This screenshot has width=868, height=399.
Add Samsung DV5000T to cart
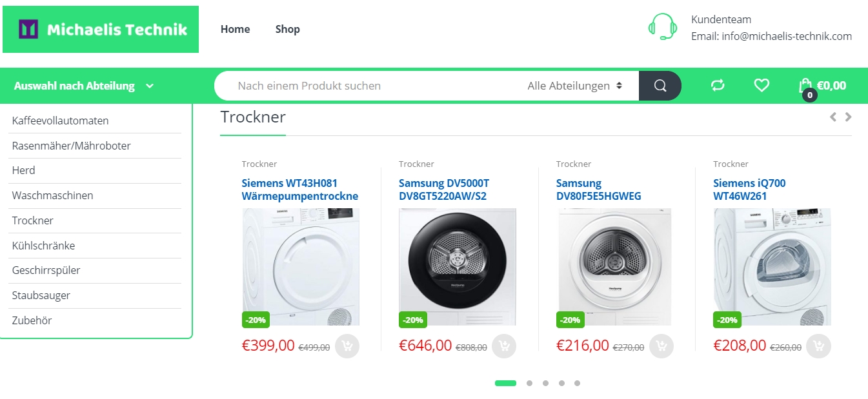coord(504,346)
